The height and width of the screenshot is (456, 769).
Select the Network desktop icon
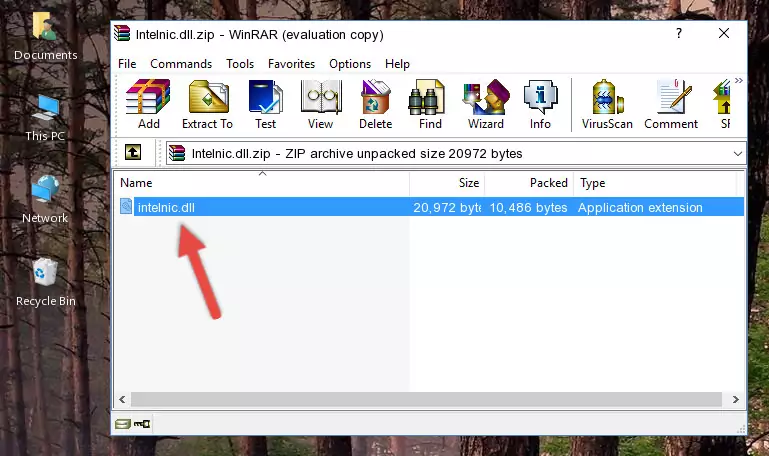[x=45, y=199]
